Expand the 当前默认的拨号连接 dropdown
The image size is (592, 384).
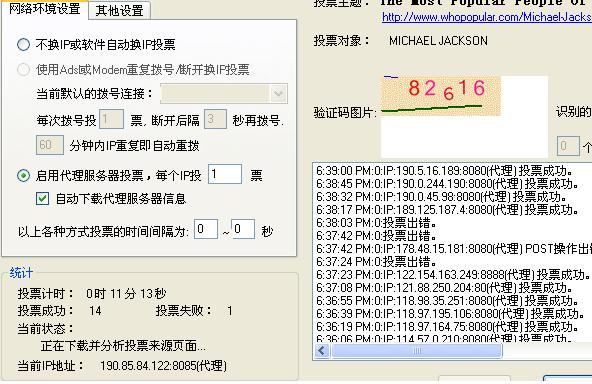click(278, 93)
